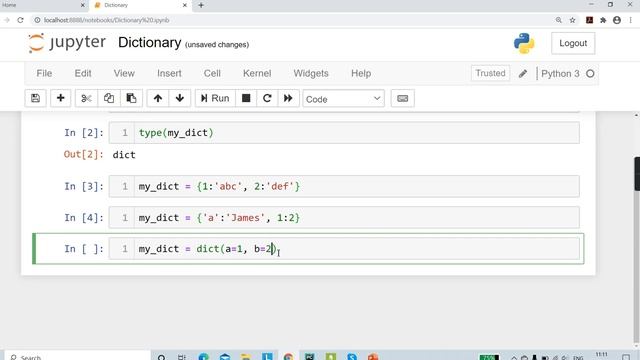The width and height of the screenshot is (640, 360).
Task: Open the Edit menu
Action: point(83,73)
